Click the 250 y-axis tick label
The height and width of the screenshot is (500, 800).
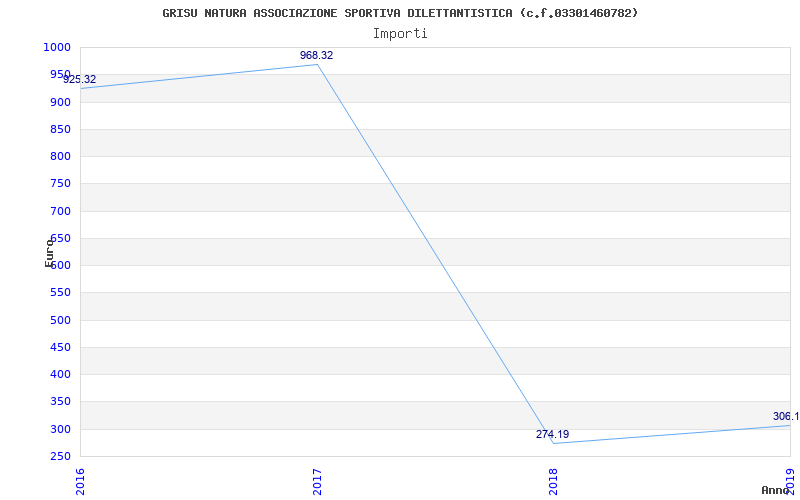60,457
